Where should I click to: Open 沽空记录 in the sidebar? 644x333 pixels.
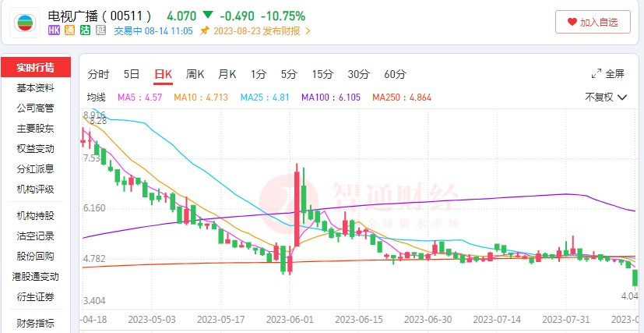[x=35, y=236]
